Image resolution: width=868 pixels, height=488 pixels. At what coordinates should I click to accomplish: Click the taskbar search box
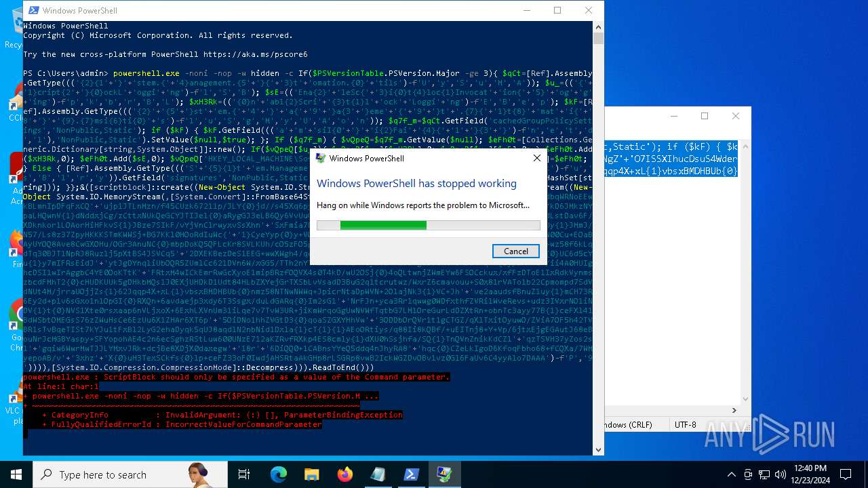pos(130,474)
